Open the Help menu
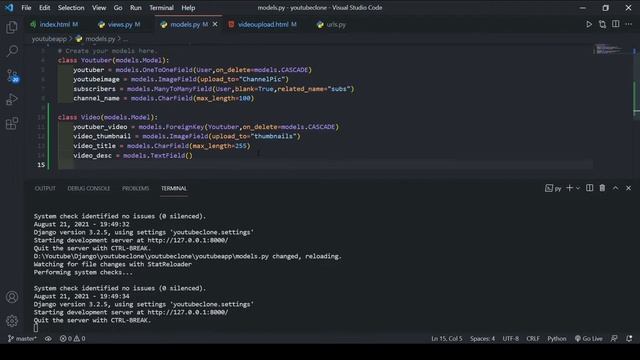 pos(188,8)
